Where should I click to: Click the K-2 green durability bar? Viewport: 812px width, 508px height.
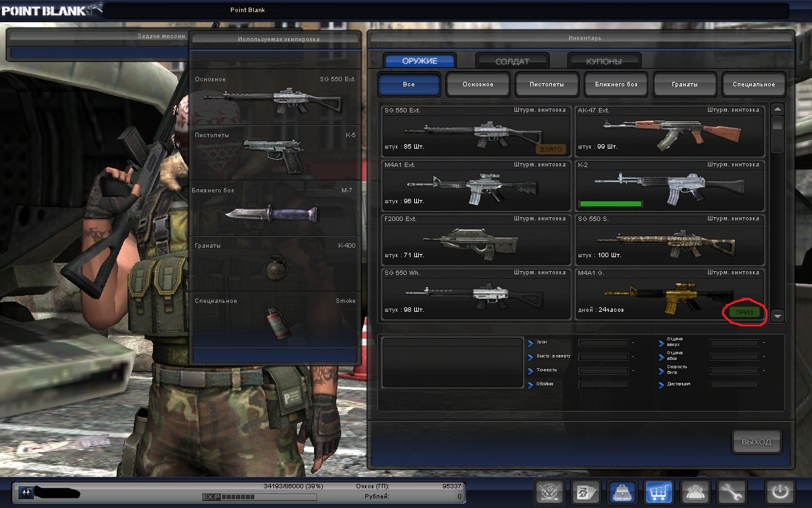tap(610, 203)
